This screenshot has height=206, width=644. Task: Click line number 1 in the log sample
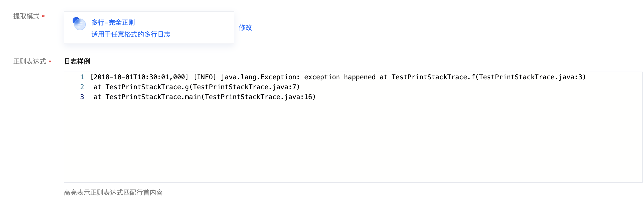82,77
